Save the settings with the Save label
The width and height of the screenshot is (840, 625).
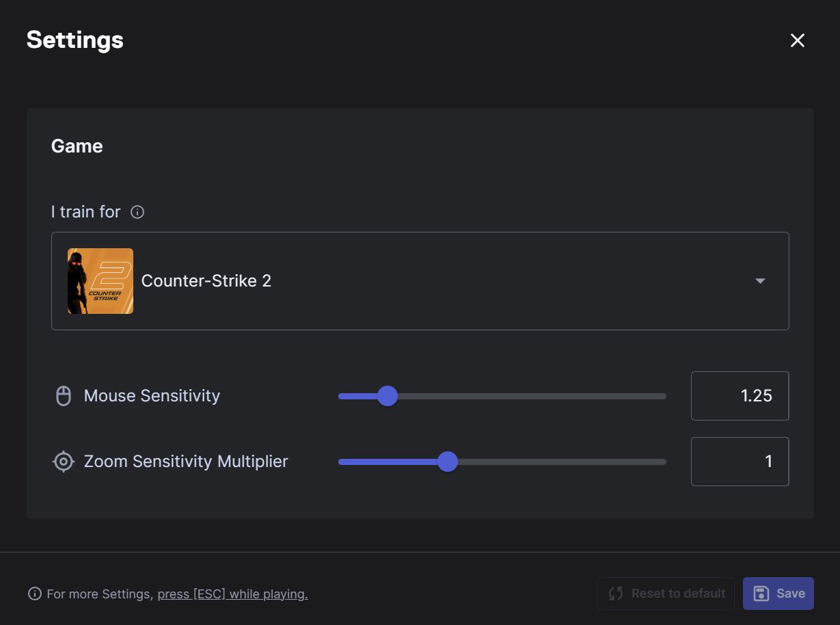791,594
